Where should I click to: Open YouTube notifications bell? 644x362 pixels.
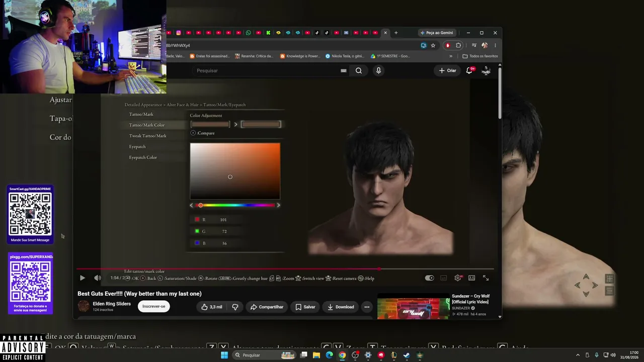click(469, 70)
